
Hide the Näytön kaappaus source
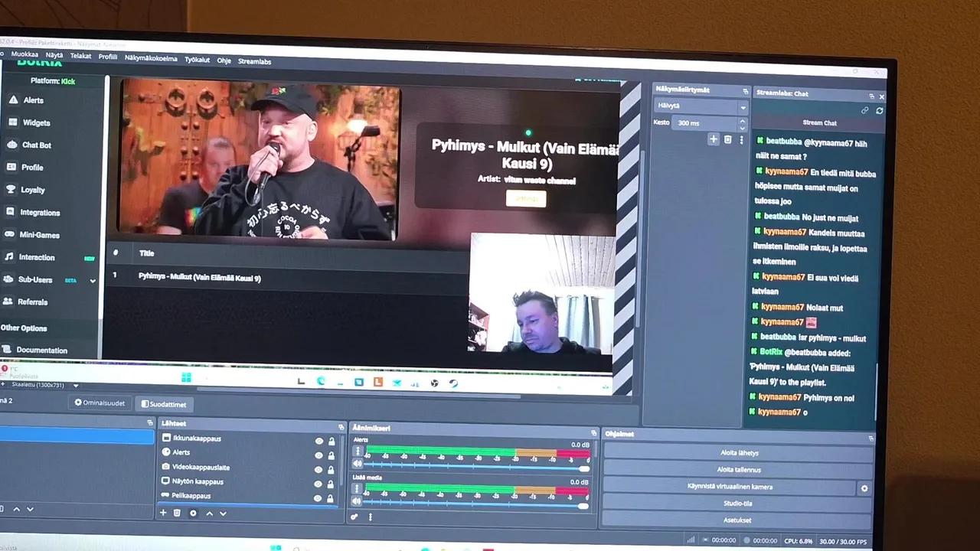point(319,484)
